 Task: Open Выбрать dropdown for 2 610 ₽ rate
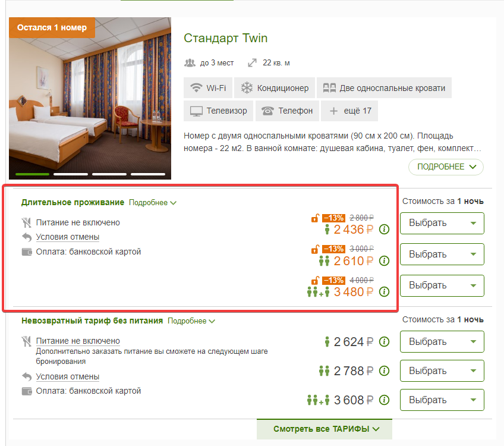click(442, 254)
